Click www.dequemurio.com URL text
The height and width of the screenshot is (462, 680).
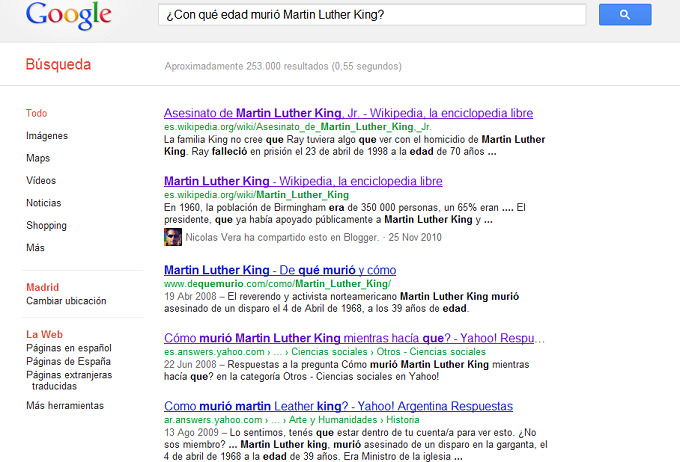[x=277, y=284]
